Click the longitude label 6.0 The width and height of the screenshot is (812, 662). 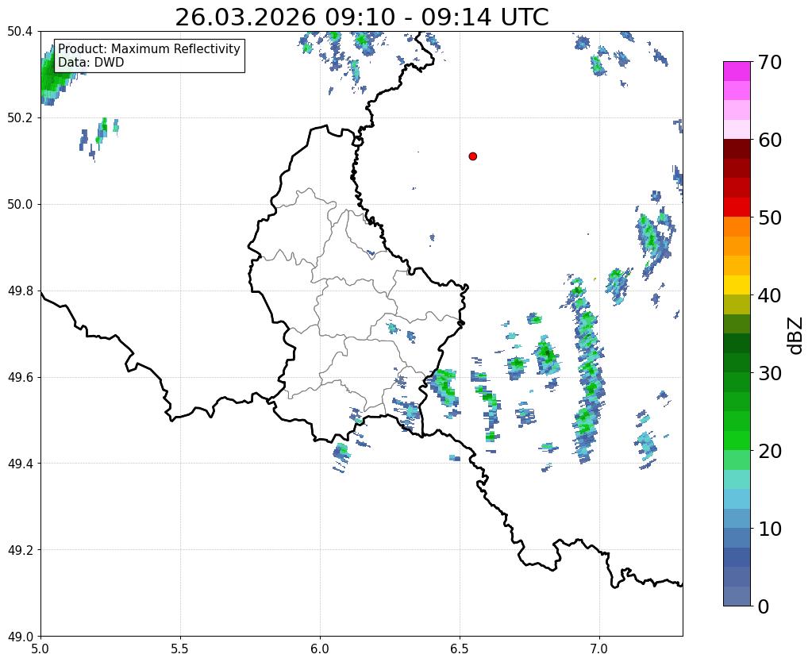click(x=320, y=649)
